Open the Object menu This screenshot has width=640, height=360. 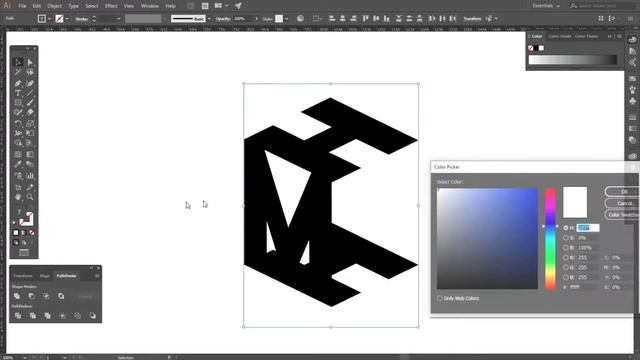[x=55, y=6]
